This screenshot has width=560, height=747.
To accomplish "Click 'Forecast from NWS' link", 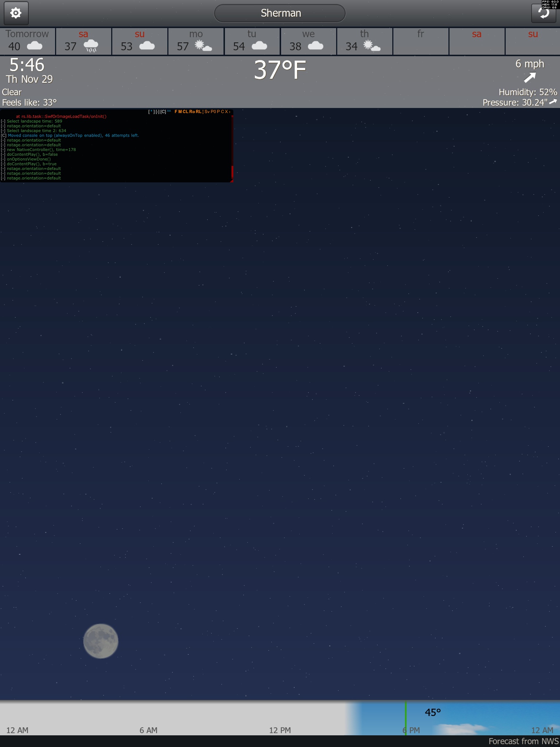I will 523,741.
